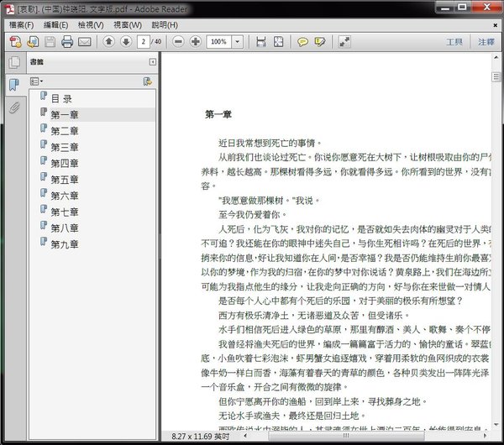
Task: Toggle the bookmarks panel button
Action: pos(13,85)
